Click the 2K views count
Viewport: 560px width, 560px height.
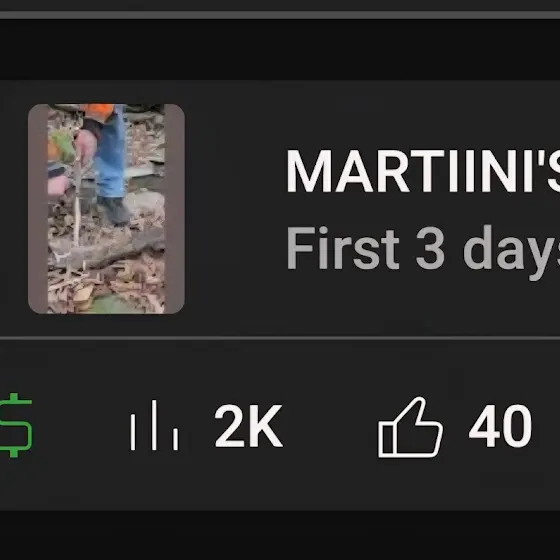point(249,426)
